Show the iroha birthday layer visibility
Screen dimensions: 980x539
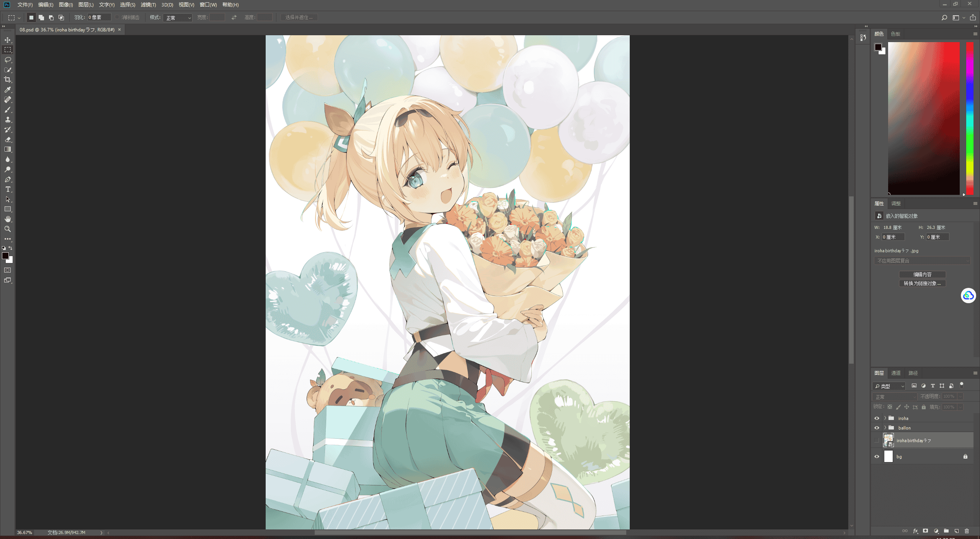pos(877,440)
